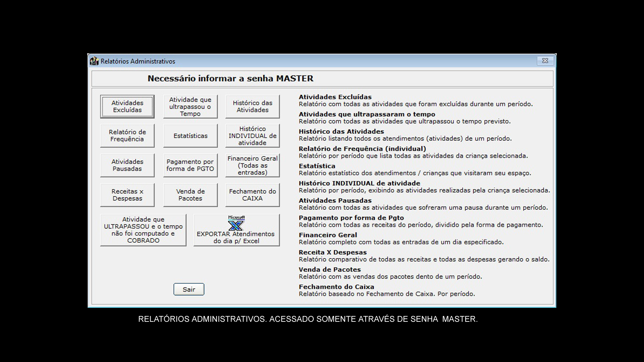Close the Relatórios Administrativos window
The image size is (644, 362).
[545, 61]
